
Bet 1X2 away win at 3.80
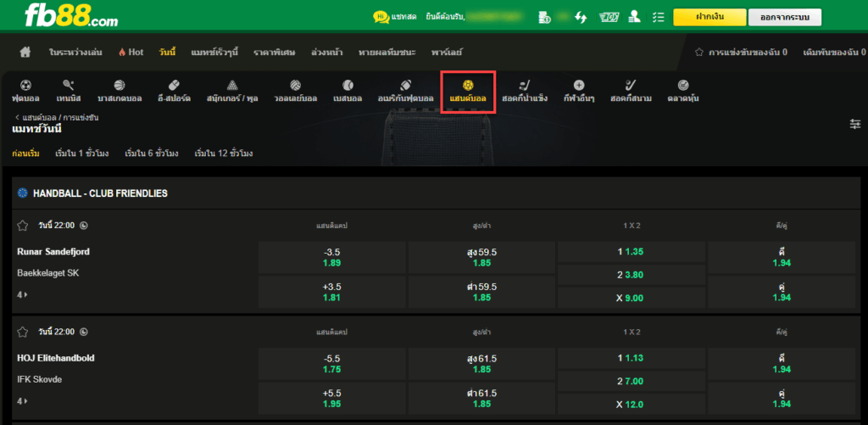tap(631, 275)
